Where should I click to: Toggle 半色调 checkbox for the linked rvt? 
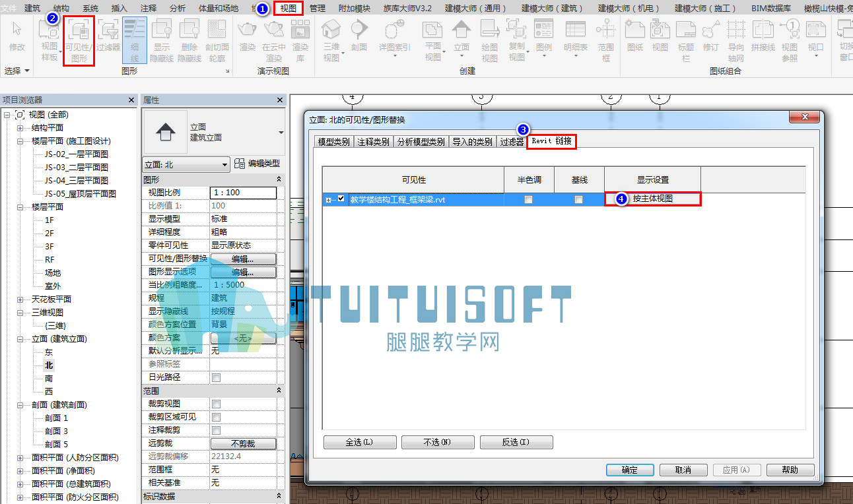click(x=528, y=199)
